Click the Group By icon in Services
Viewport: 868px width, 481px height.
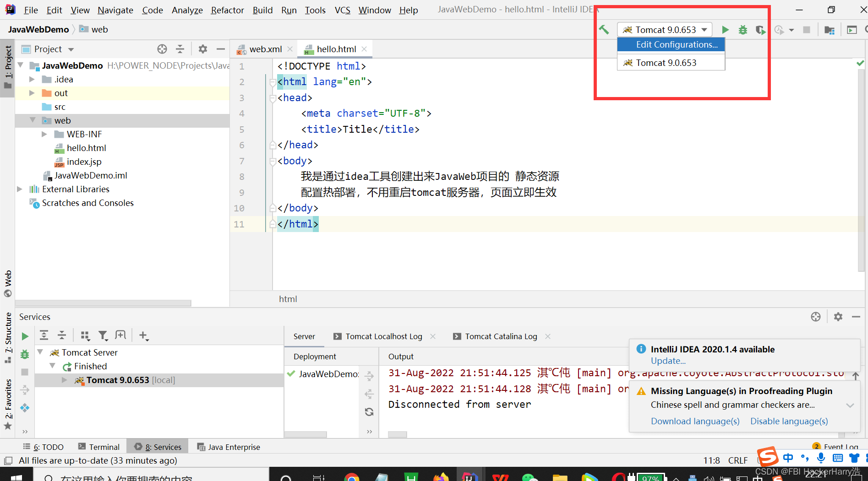(85, 335)
